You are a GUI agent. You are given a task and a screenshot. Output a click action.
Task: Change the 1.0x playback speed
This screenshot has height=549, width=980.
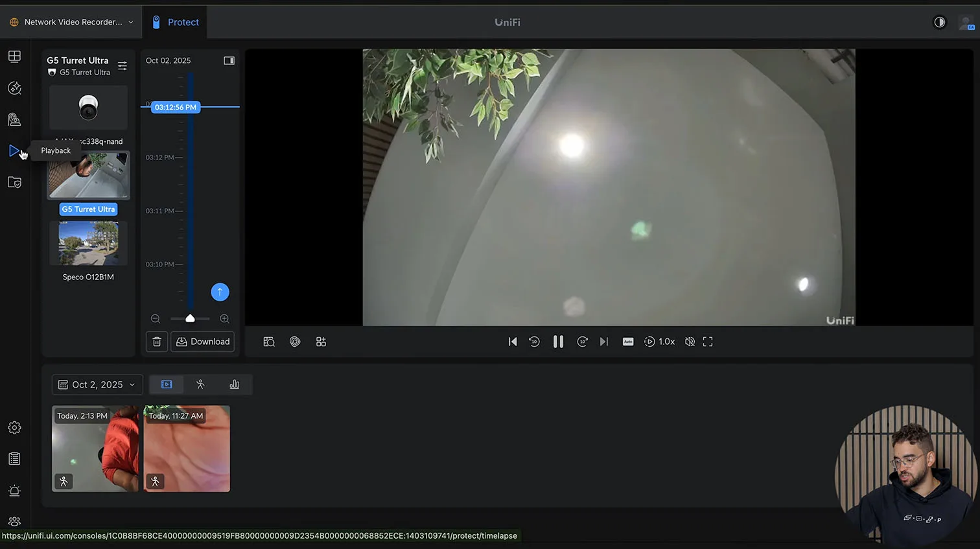click(660, 342)
